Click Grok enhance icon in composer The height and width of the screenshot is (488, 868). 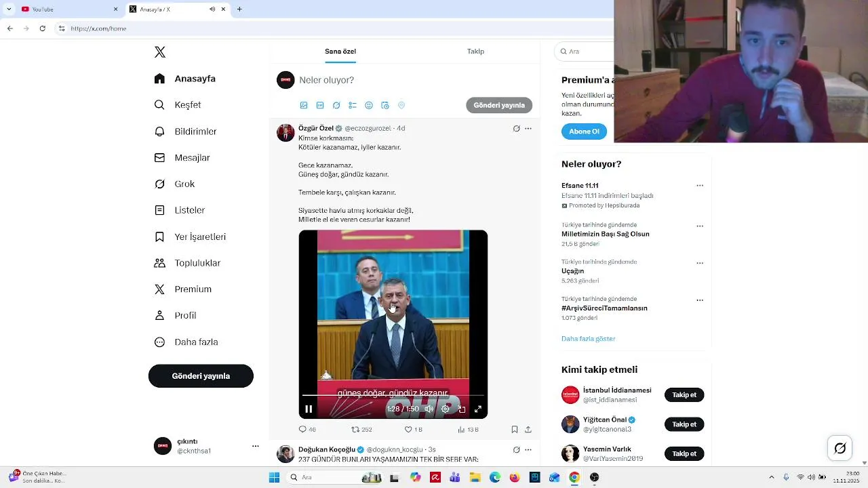point(336,106)
